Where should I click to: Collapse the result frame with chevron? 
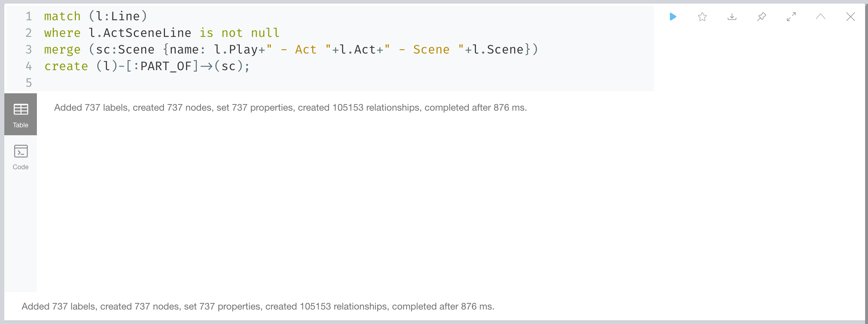click(821, 17)
